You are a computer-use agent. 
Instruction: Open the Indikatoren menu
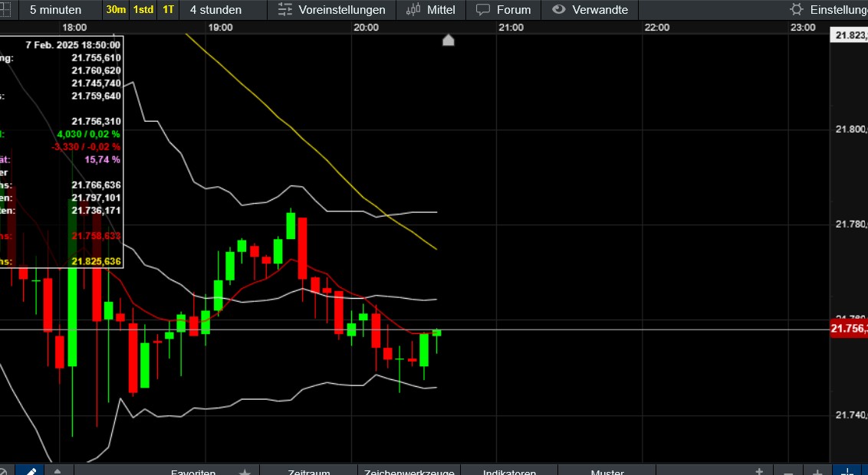coord(509,473)
